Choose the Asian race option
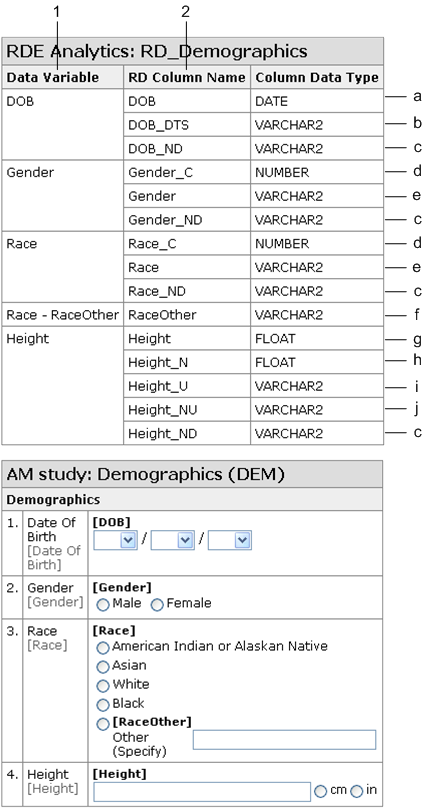Viewport: 422px width, 808px height. 103,666
